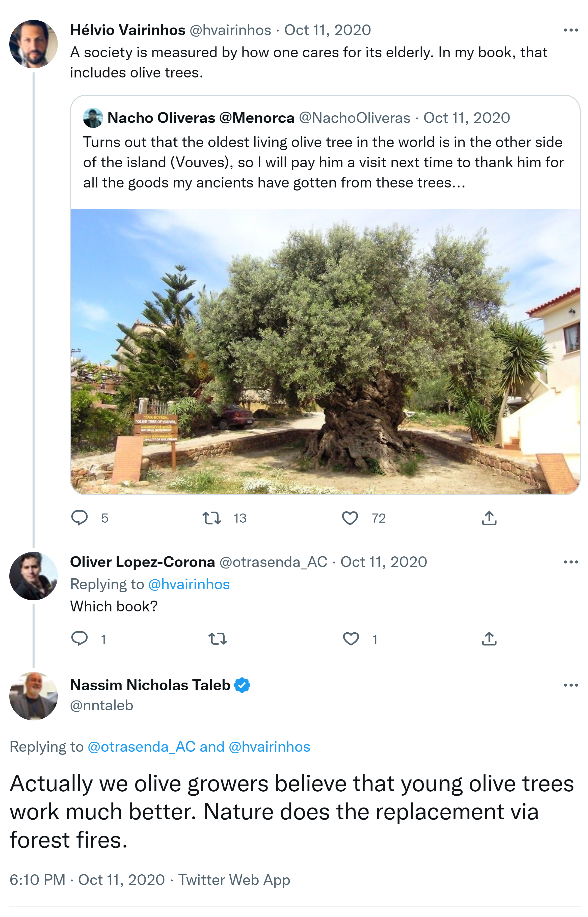Click the 6:10 PM · Oct 11, 2020 timestamp

[87, 880]
